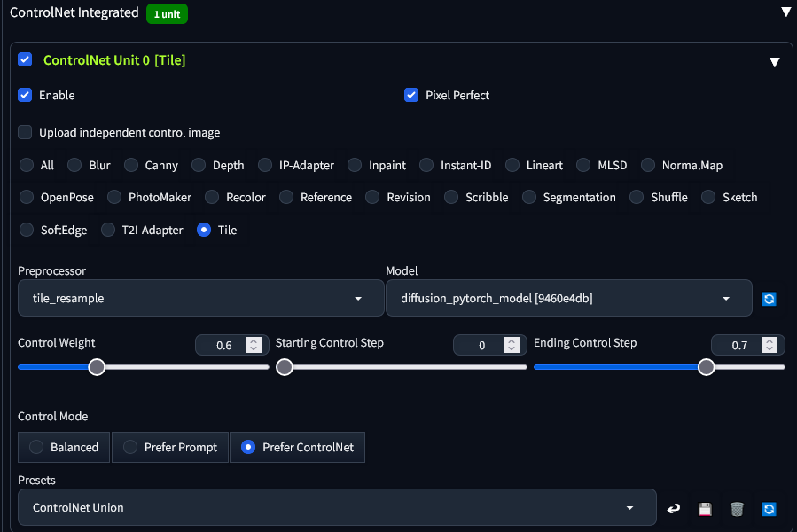Apply the selected ControlNet Union preset

674,508
